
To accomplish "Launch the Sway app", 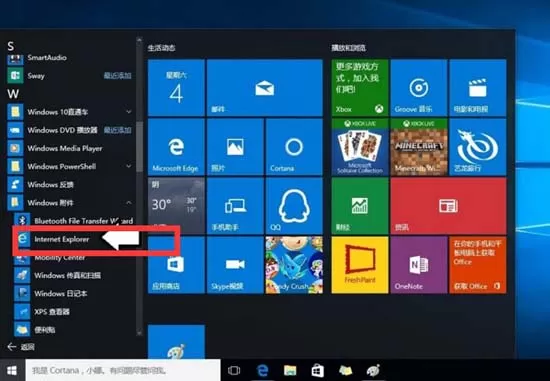I will click(36, 76).
